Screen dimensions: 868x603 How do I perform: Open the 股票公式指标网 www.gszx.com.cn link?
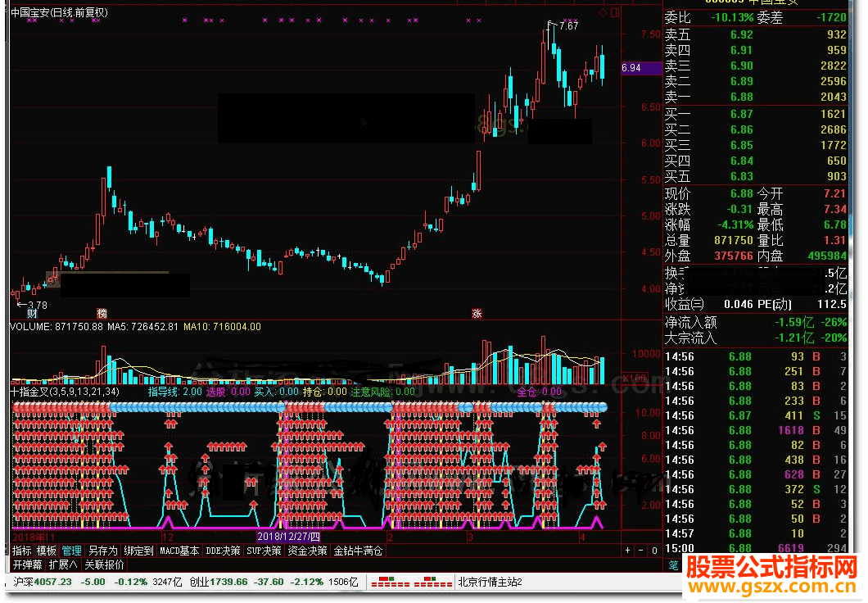(x=771, y=576)
